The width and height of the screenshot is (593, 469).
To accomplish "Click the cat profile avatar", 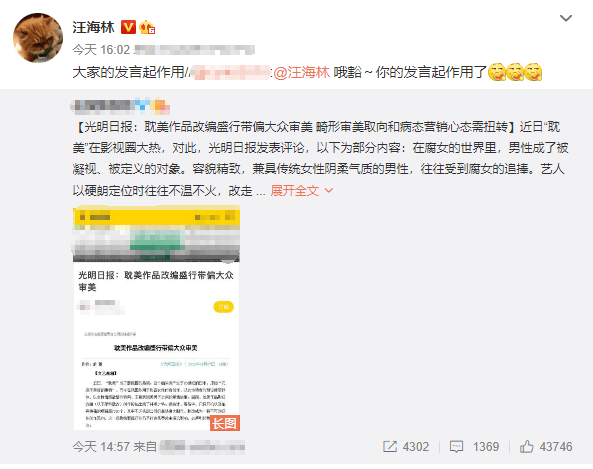I will coord(38,38).
